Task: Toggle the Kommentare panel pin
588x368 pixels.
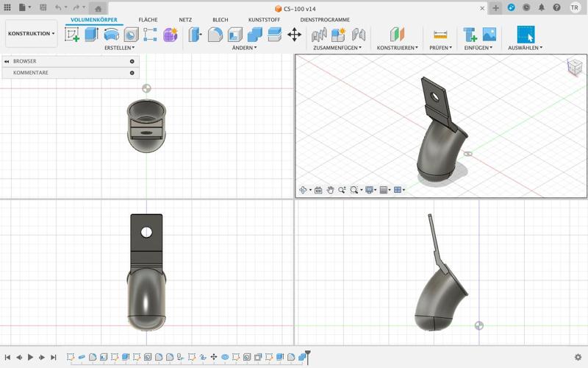Action: pos(132,73)
